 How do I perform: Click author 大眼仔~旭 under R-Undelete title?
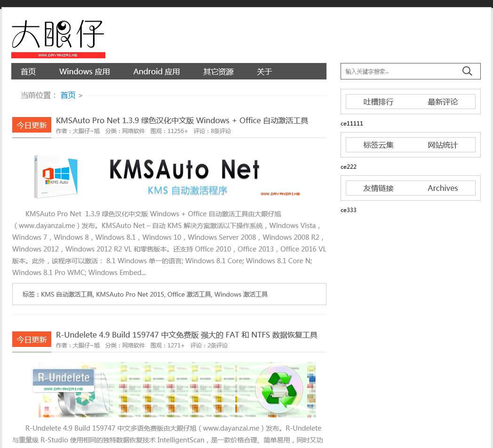click(86, 345)
